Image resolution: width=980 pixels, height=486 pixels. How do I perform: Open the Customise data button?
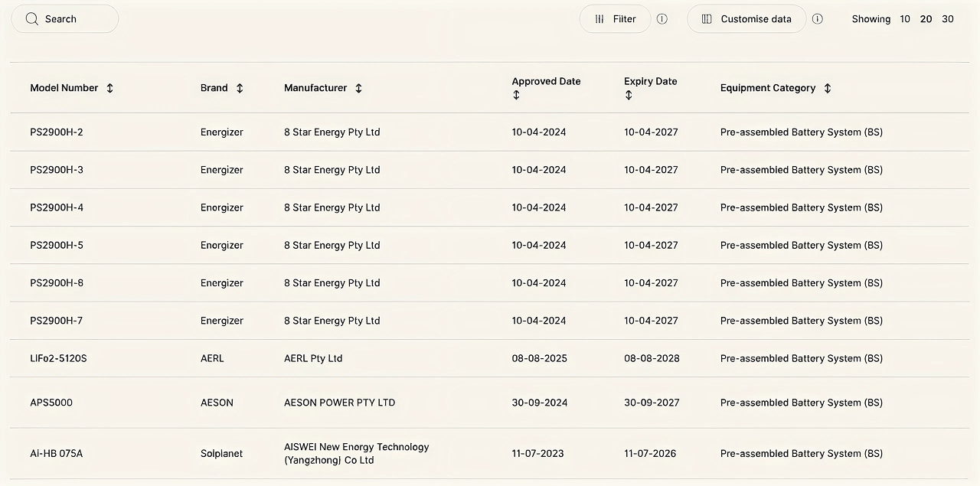(x=746, y=19)
